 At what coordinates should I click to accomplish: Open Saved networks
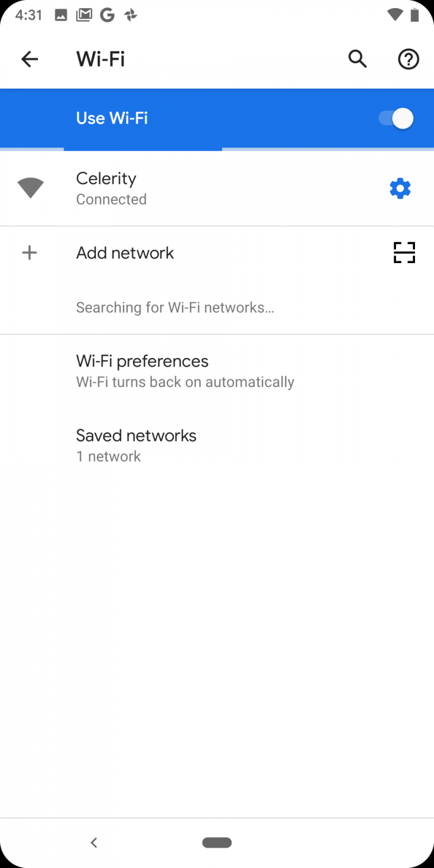click(x=217, y=445)
